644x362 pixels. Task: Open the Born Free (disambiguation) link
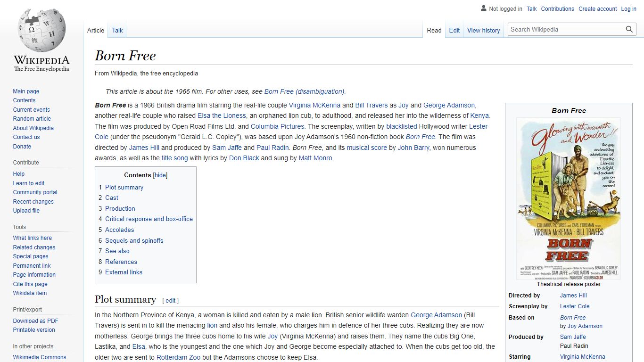coord(305,91)
